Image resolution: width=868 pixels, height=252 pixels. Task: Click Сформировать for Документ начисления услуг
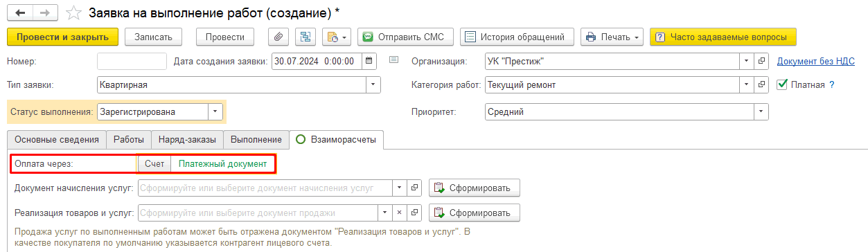click(x=474, y=188)
